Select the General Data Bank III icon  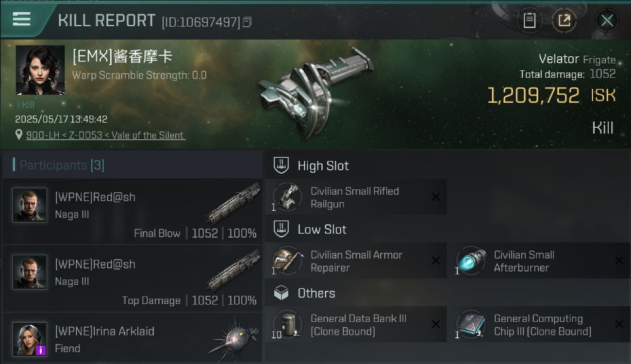[x=287, y=324]
